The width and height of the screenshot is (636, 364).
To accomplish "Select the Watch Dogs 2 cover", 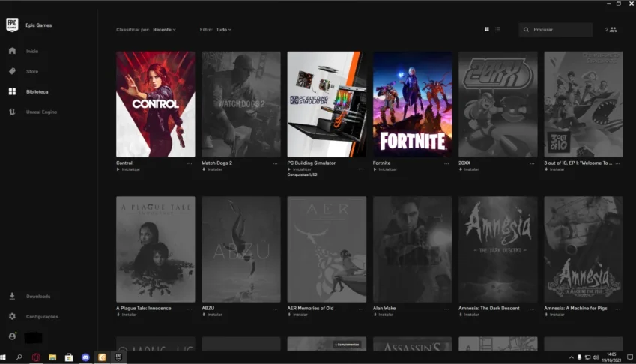I will click(x=241, y=104).
